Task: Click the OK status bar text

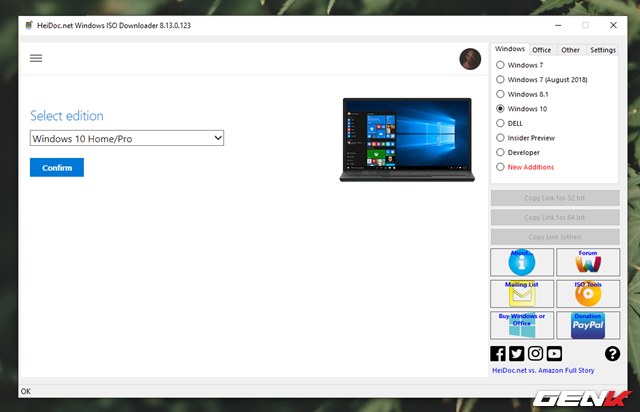Action: 26,391
